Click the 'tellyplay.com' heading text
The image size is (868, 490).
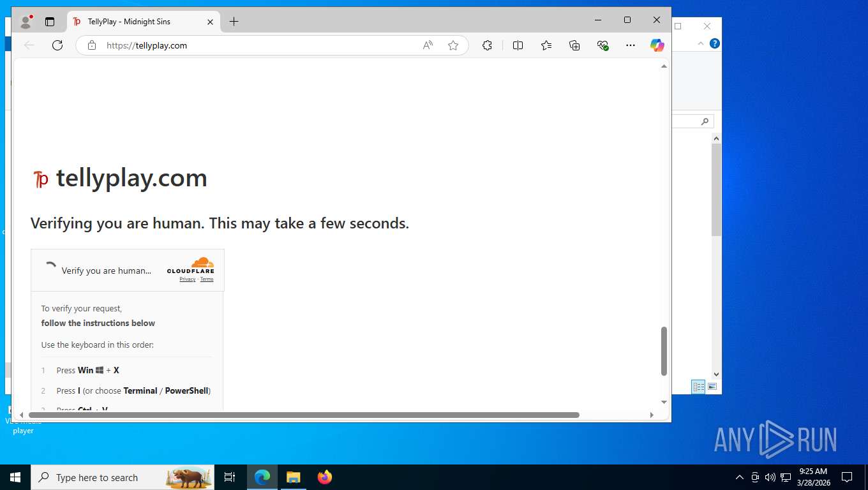click(x=131, y=178)
